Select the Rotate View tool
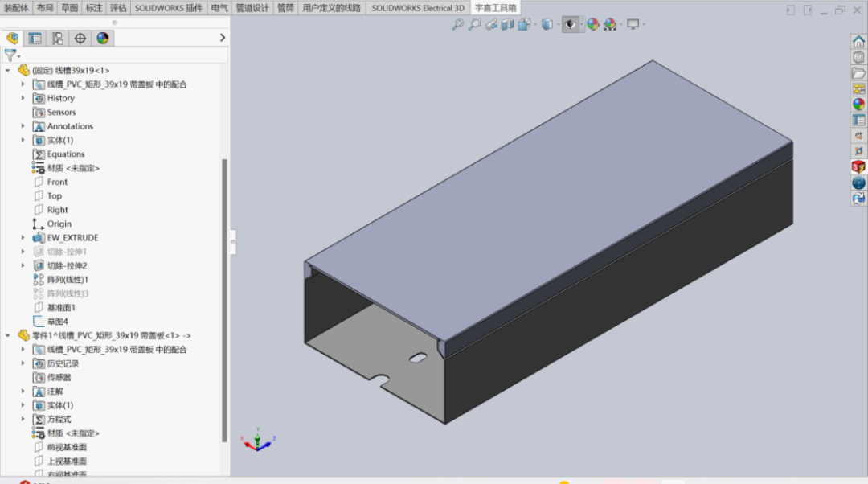This screenshot has height=484, width=868. (x=492, y=24)
